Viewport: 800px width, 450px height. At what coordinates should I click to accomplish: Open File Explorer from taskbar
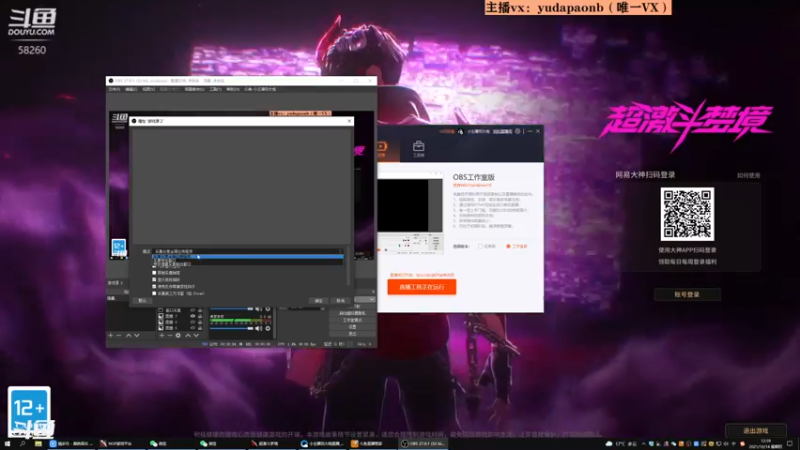click(38, 444)
